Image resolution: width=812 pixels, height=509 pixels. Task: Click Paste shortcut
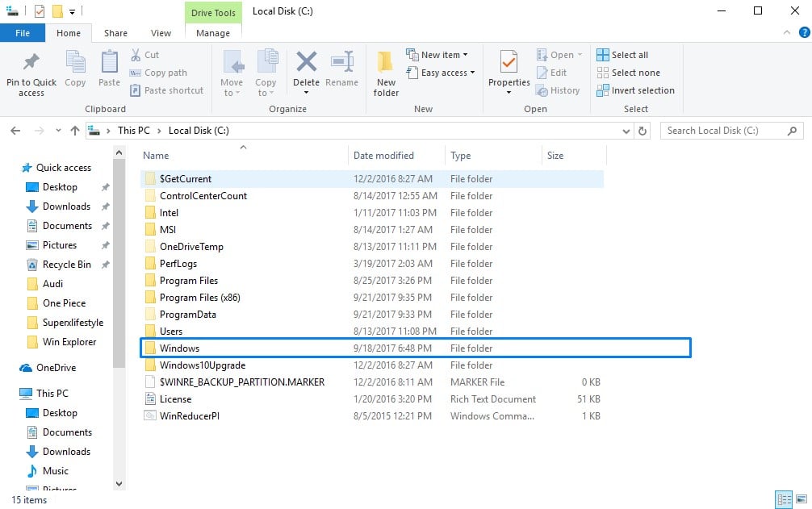(x=167, y=90)
